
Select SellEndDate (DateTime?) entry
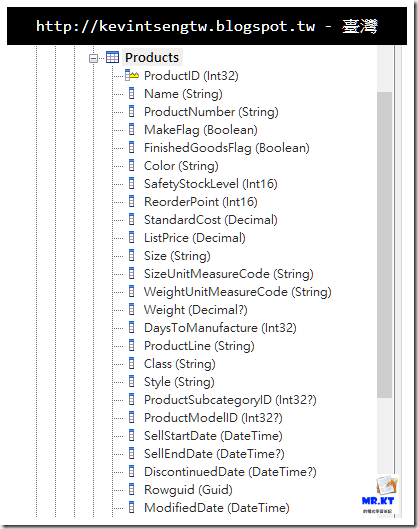coord(214,454)
